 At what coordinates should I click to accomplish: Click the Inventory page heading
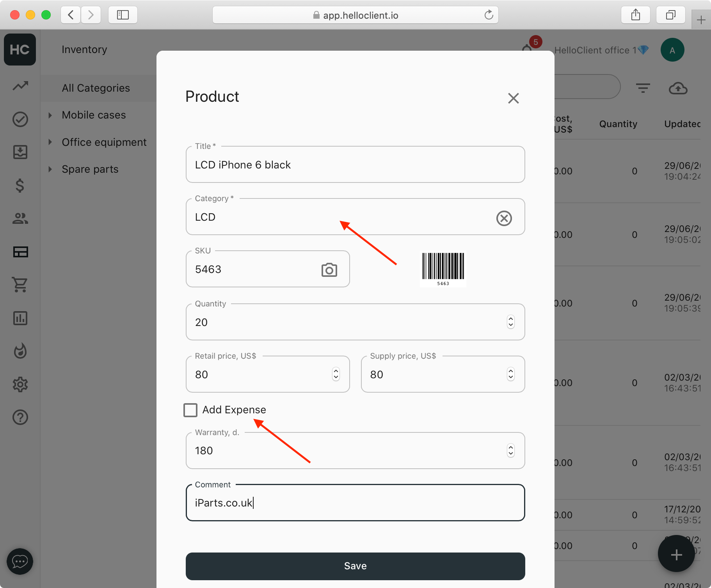click(x=84, y=50)
